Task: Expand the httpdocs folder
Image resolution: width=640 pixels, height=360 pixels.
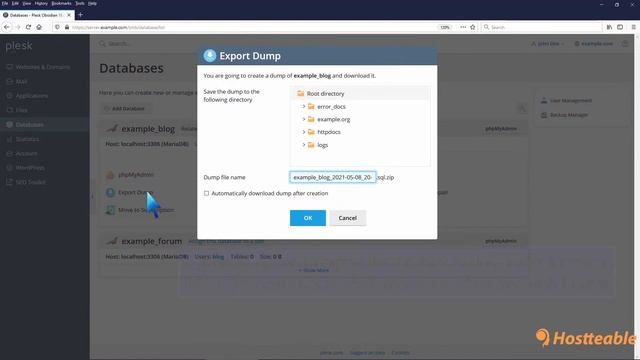Action: 304,132
